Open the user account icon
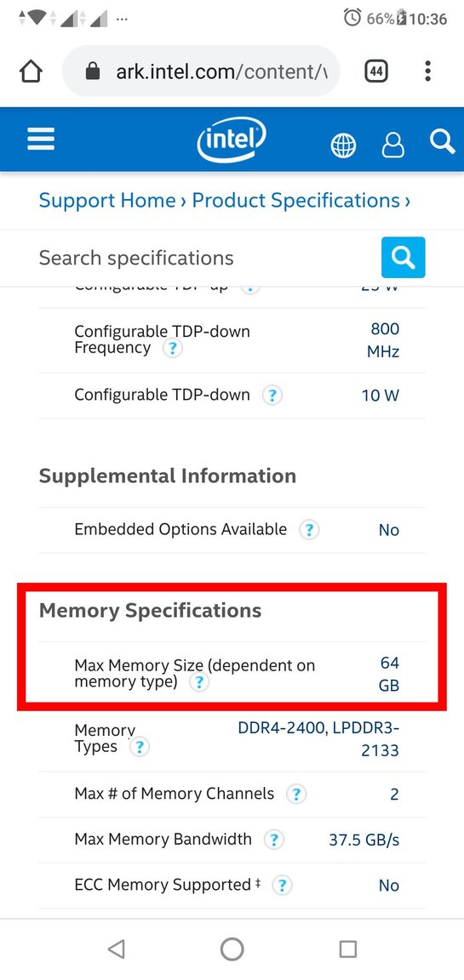 click(x=392, y=145)
